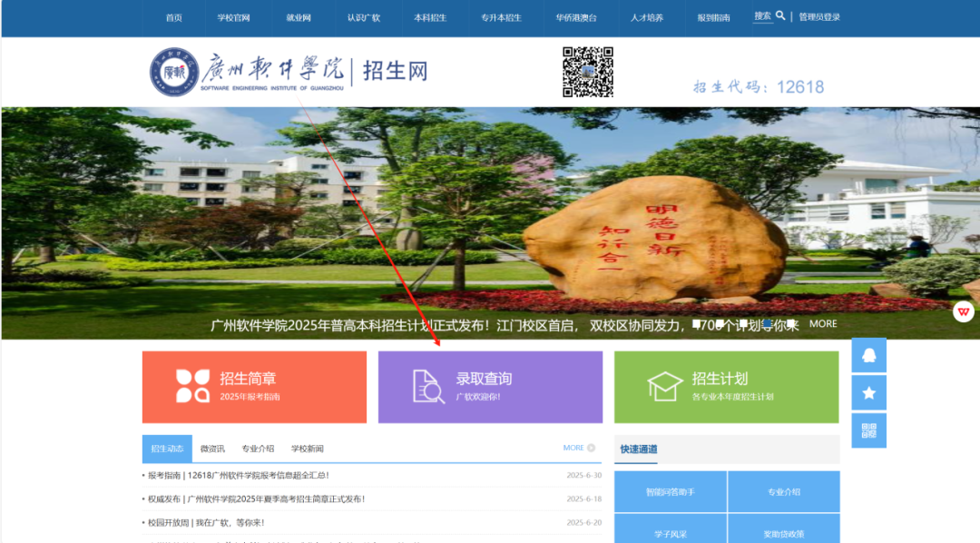The height and width of the screenshot is (543, 980).
Task: Open the 录取查询 purple card
Action: [x=490, y=387]
